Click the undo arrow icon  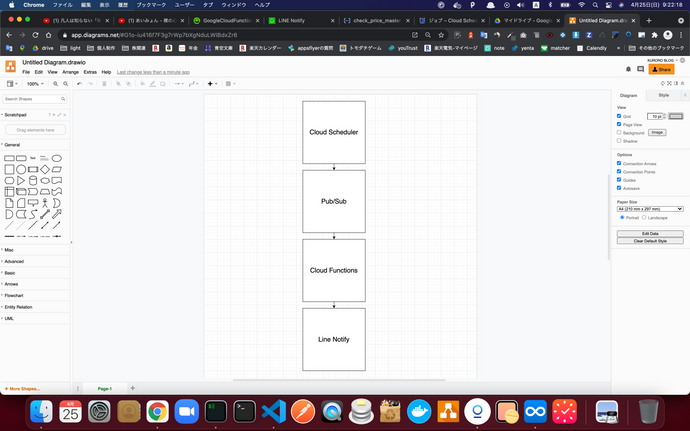click(79, 84)
